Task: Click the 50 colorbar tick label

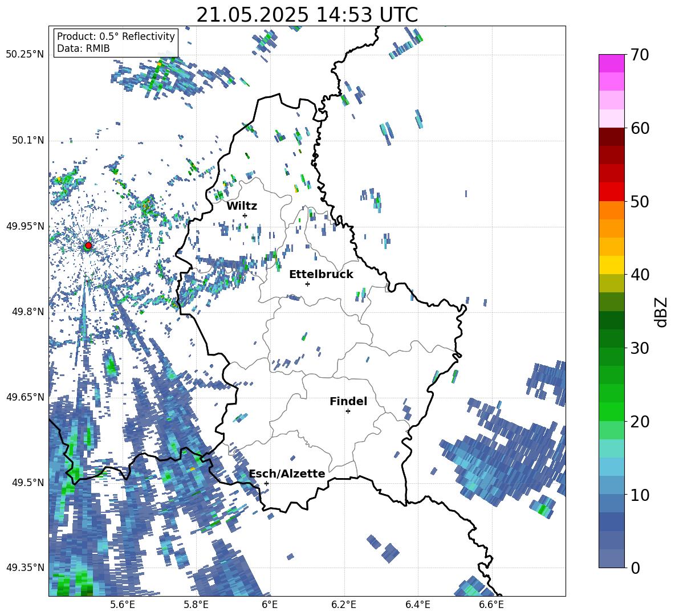Action: point(640,202)
